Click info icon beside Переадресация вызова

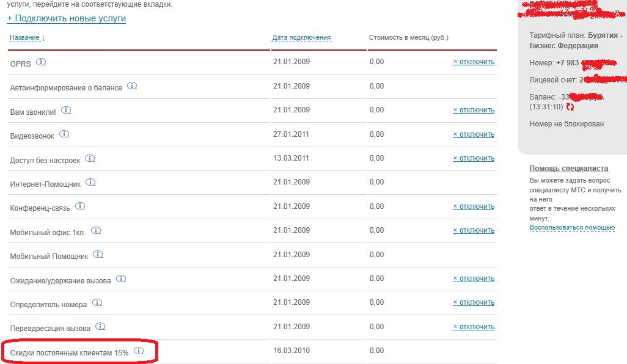coord(100,327)
